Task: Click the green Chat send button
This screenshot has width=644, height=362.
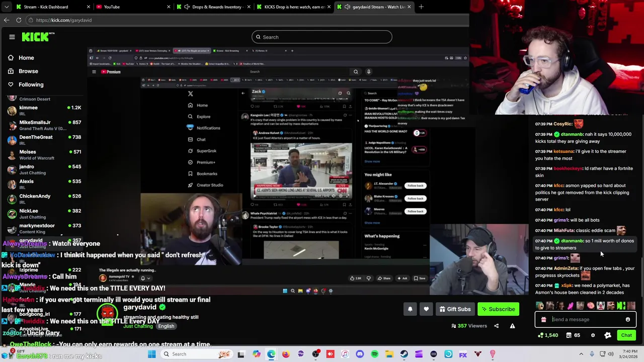Action: click(x=626, y=335)
